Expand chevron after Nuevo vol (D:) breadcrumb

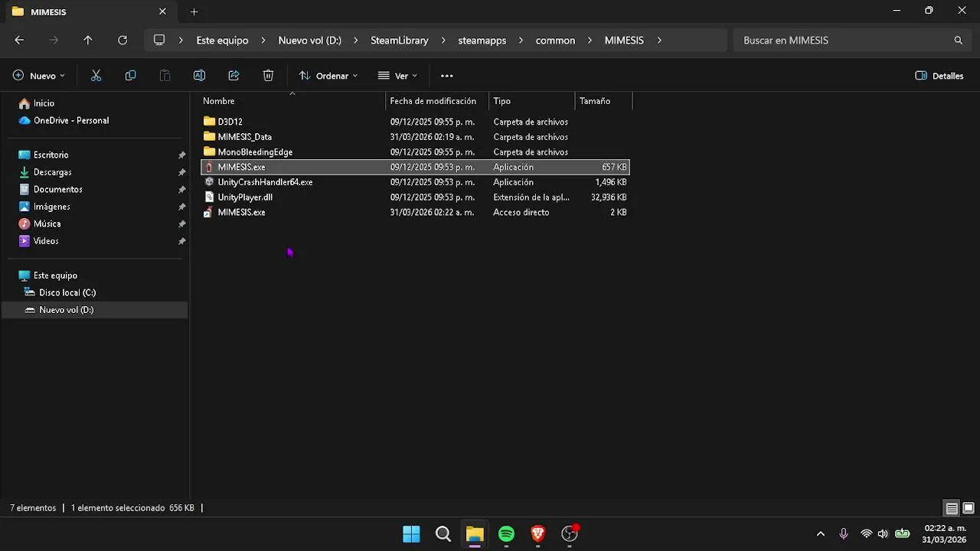pos(356,41)
